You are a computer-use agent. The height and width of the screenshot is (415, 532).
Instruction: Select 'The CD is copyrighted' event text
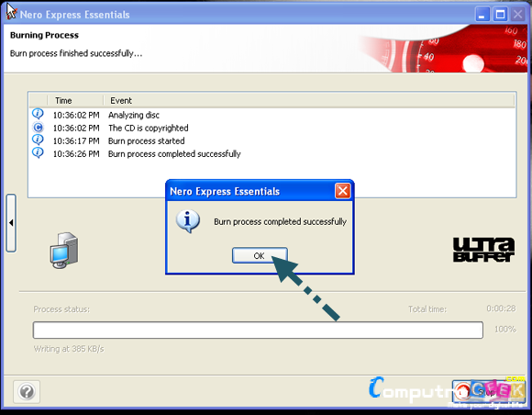pos(149,128)
